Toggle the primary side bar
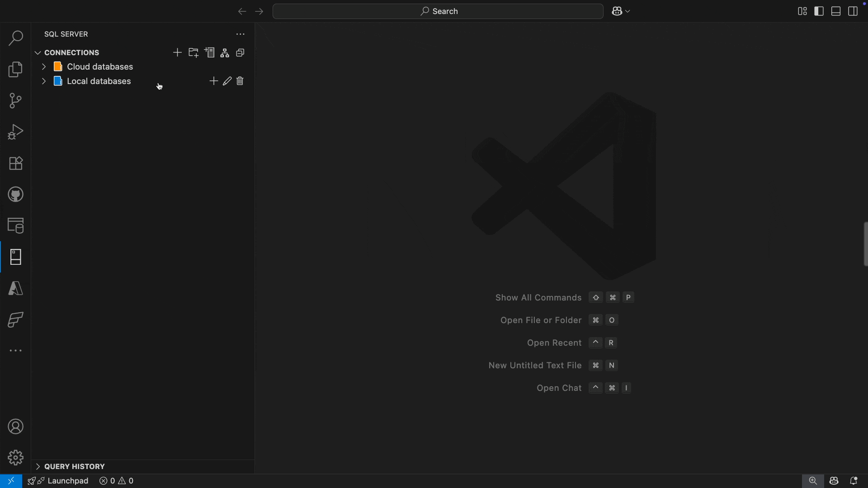868x488 pixels. 819,11
